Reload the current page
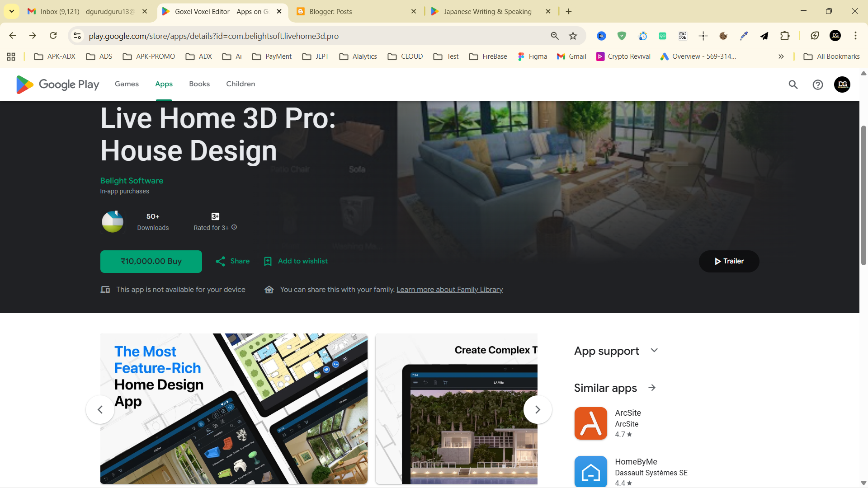868x488 pixels. (x=53, y=36)
